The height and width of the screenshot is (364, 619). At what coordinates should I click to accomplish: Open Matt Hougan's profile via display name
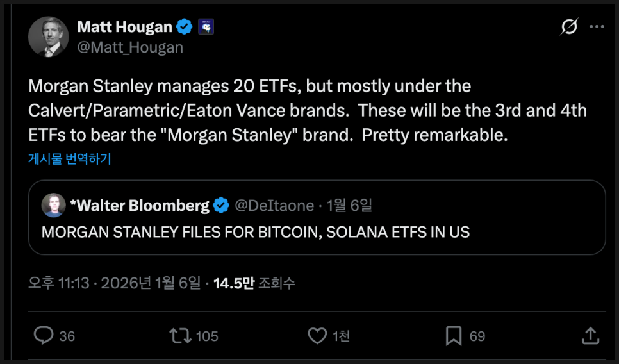click(124, 27)
